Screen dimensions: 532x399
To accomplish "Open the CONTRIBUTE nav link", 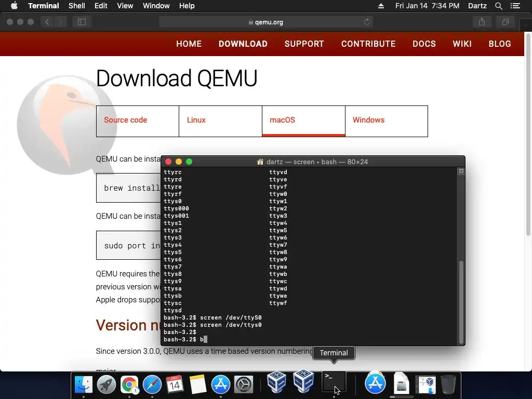I will 368,44.
